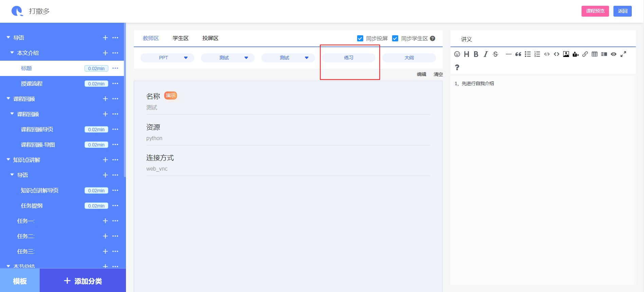The image size is (644, 292).
Task: Click 0.02min badge on 授课流程
Action: click(x=96, y=84)
